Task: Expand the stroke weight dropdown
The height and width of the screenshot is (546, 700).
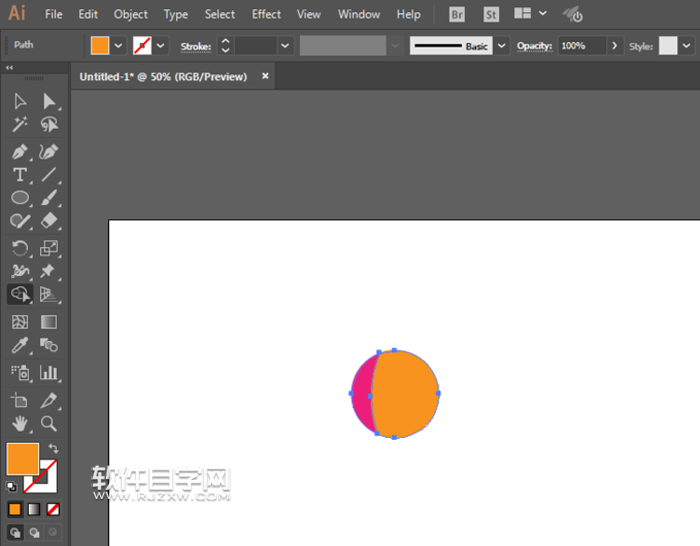Action: coord(286,46)
